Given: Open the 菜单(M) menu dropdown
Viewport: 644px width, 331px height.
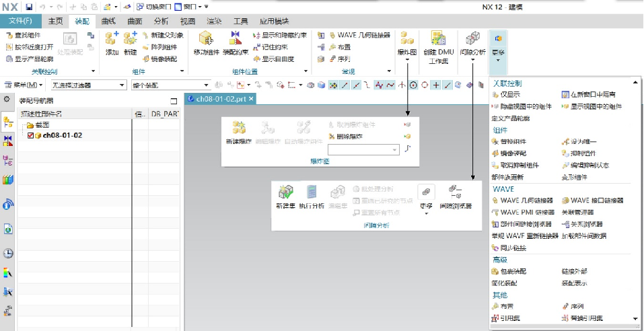Looking at the screenshot, I should coord(24,85).
